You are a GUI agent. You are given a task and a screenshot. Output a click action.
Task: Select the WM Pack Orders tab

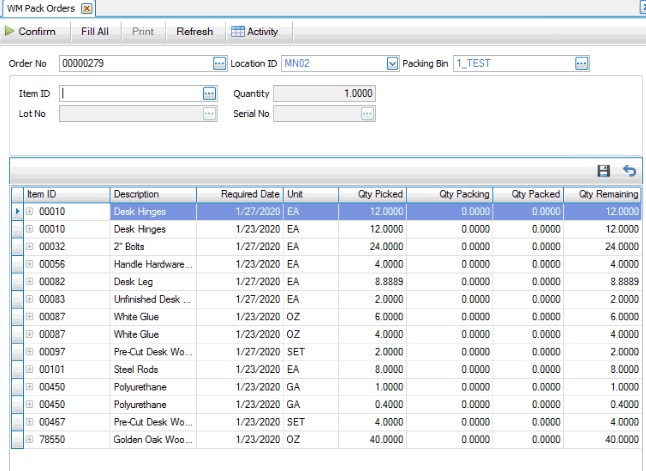click(40, 8)
